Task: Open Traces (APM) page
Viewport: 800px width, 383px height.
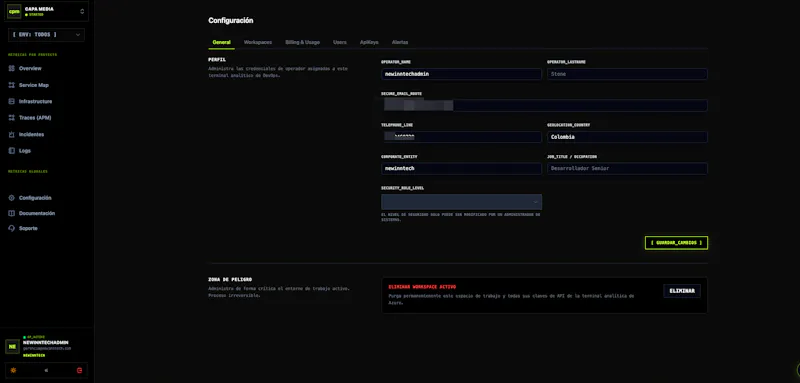Action: click(35, 118)
